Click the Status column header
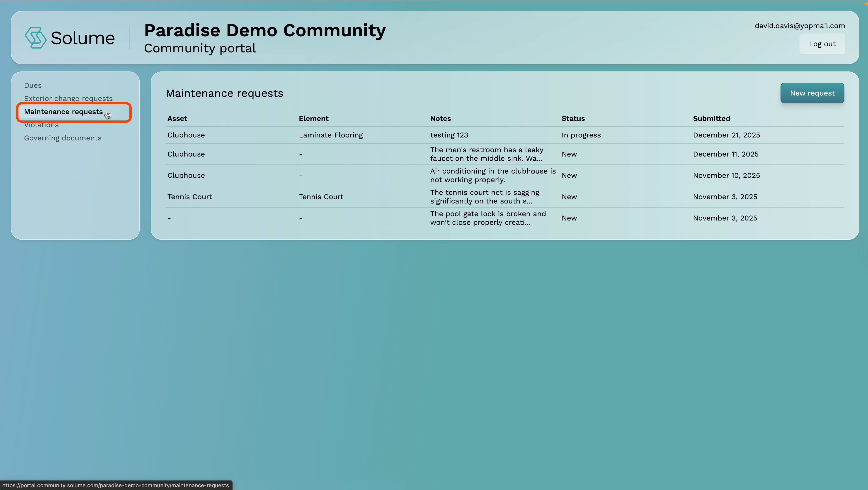This screenshot has width=868, height=490. (573, 118)
